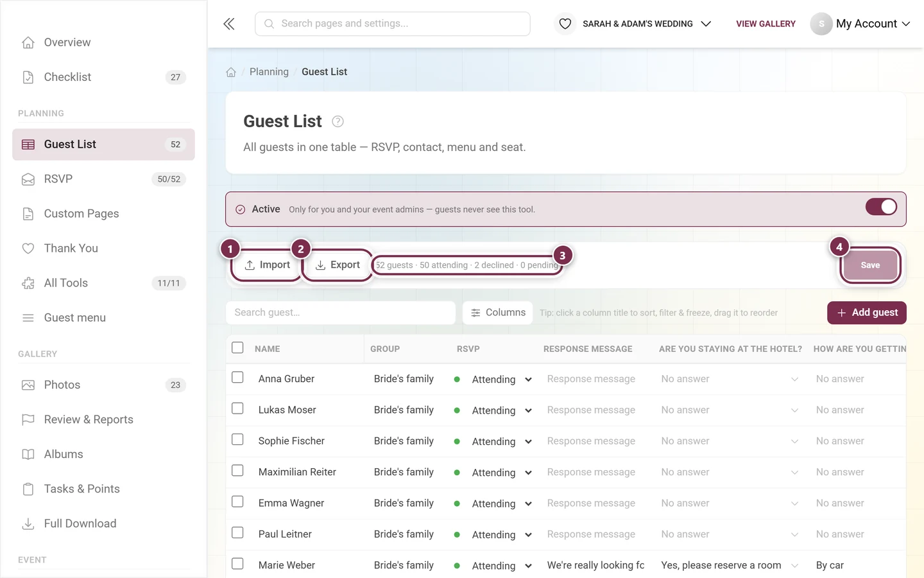Click the Albums book icon in sidebar
Screen dimensions: 924x578
coord(28,455)
